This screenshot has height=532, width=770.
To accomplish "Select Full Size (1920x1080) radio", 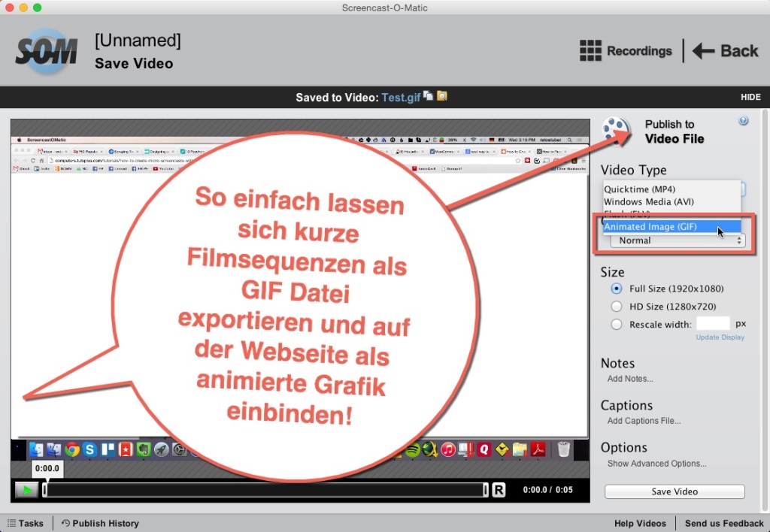I will 617,289.
